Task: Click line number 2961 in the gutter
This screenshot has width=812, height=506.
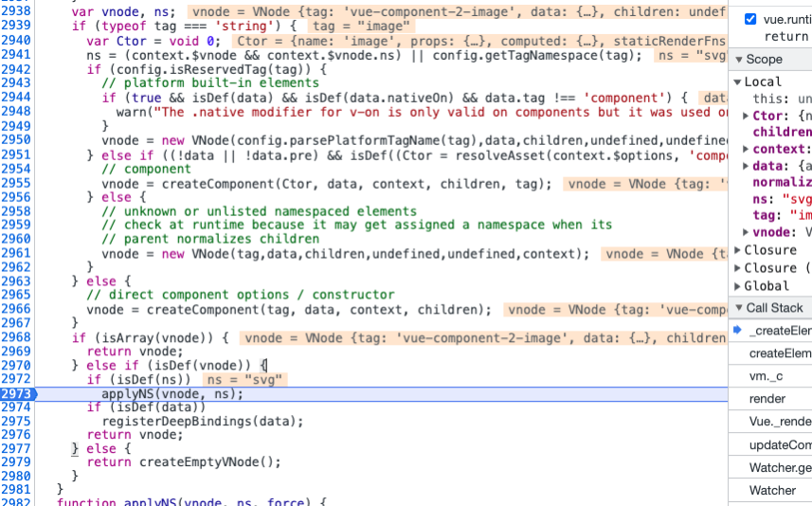Action: 15,253
